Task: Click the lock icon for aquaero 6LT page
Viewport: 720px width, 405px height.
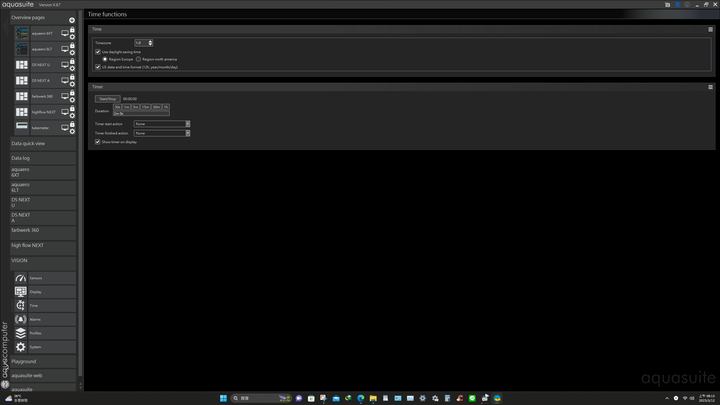Action: (x=72, y=45)
